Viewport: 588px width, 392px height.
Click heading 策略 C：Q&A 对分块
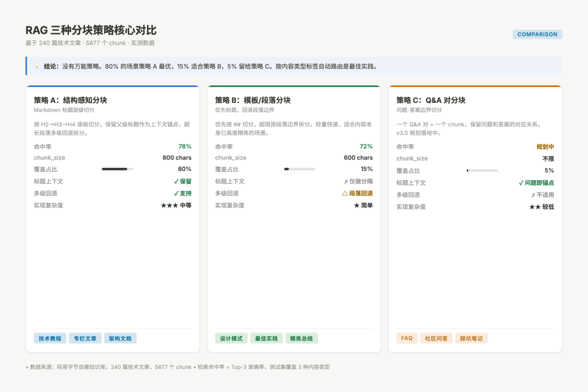[431, 100]
